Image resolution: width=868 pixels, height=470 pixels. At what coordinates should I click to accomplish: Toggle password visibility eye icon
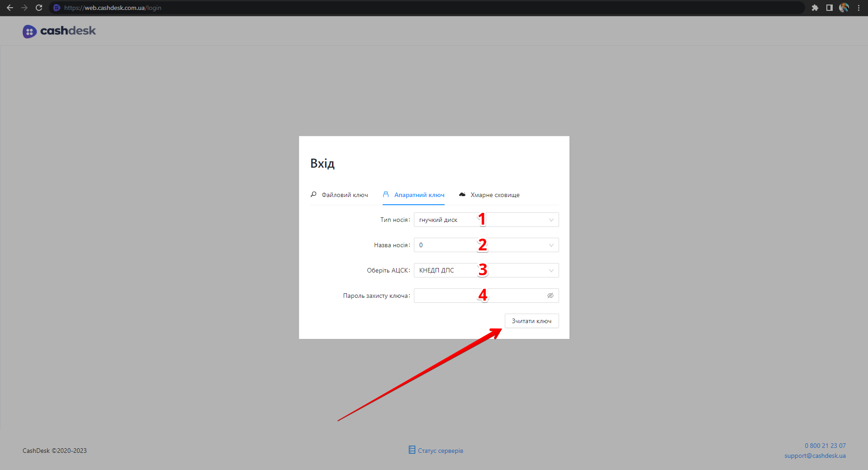pyautogui.click(x=550, y=296)
